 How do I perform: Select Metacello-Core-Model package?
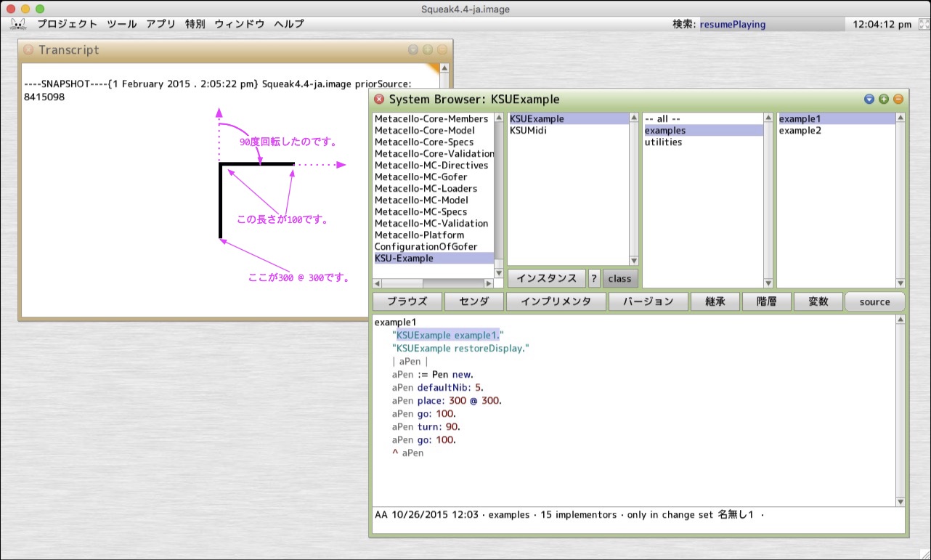click(x=433, y=131)
